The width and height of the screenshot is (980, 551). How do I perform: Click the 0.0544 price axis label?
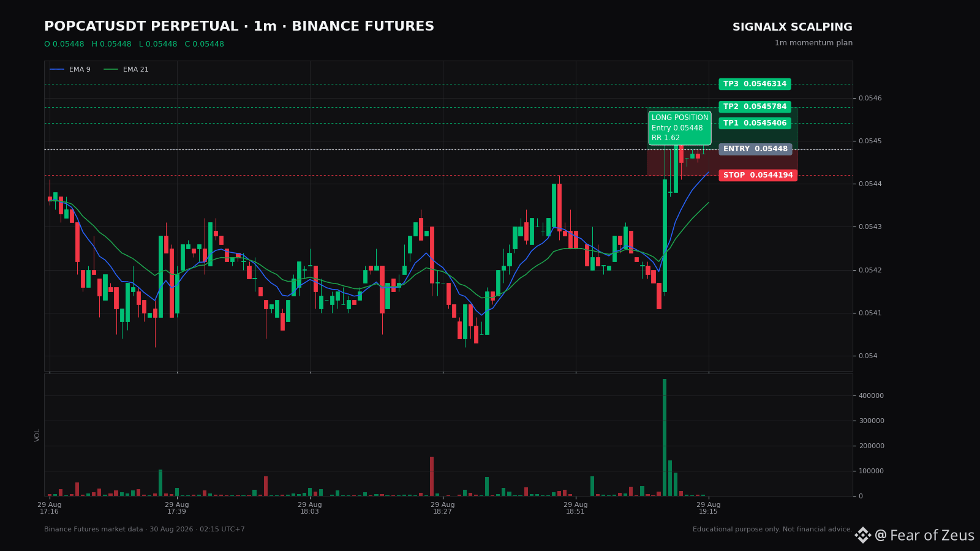pyautogui.click(x=870, y=184)
